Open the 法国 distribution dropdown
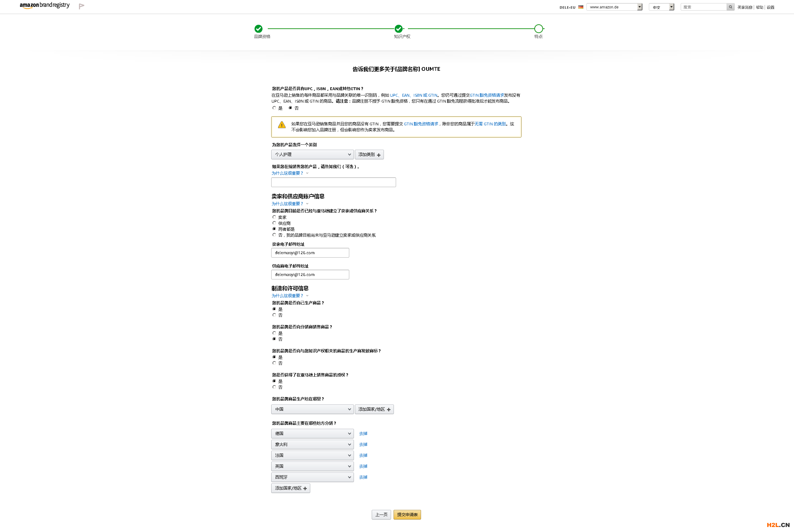Image resolution: width=794 pixels, height=532 pixels. click(312, 455)
